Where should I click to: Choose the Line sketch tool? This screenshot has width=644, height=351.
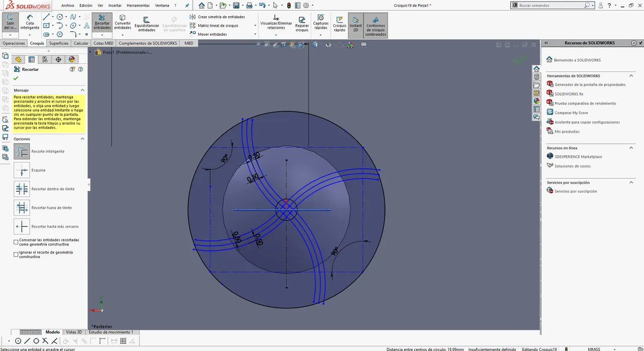point(46,17)
